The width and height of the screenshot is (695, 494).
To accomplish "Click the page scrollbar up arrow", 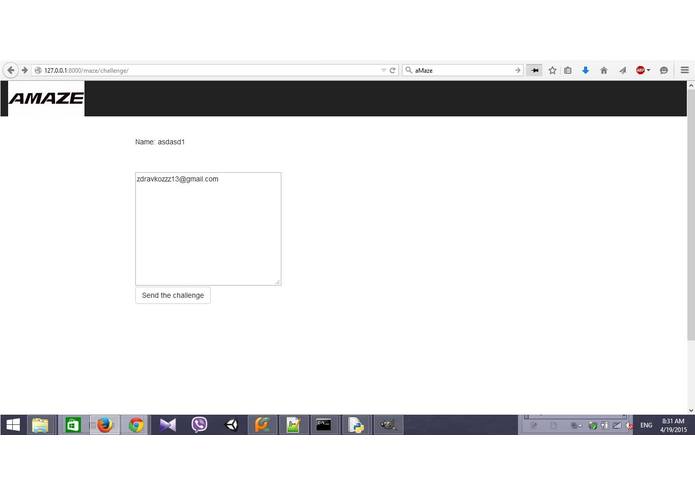I will (691, 85).
